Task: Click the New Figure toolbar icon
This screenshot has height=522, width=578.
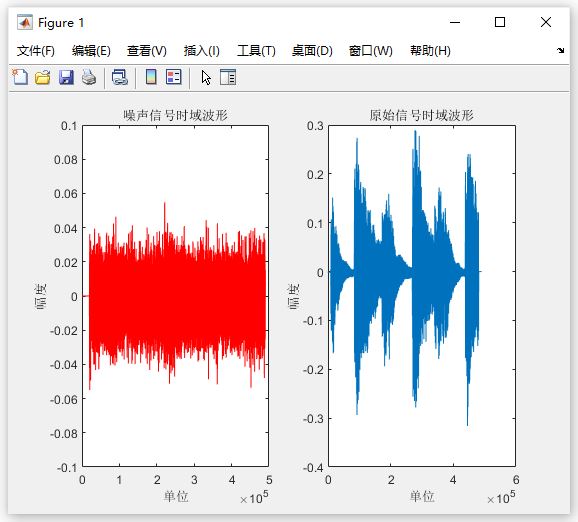Action: coord(20,77)
